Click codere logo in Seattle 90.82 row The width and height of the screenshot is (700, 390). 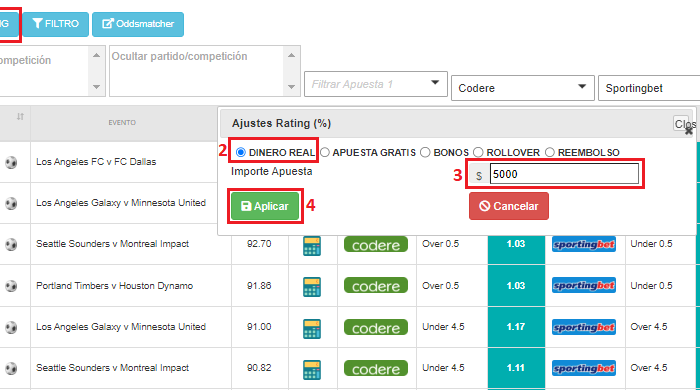pyautogui.click(x=376, y=369)
